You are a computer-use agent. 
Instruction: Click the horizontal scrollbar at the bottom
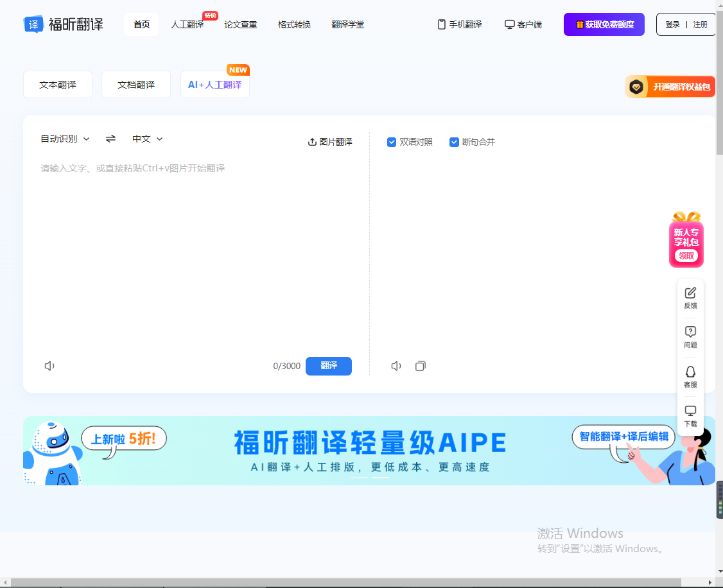346,582
